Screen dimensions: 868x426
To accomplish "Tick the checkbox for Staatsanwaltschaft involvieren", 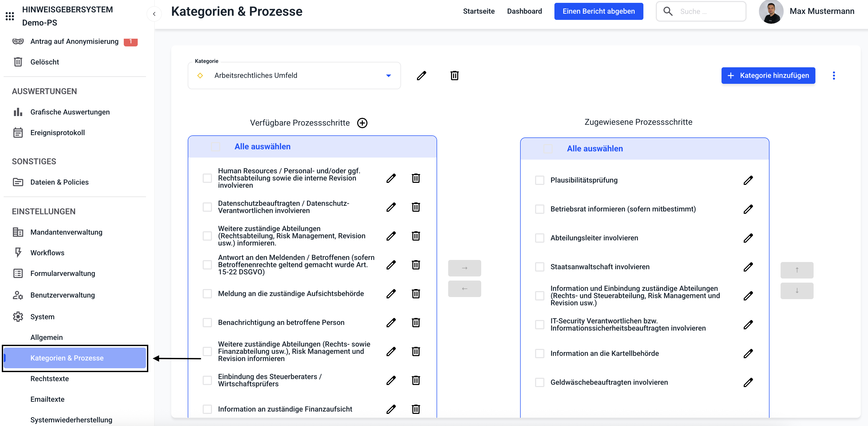I will tap(539, 267).
